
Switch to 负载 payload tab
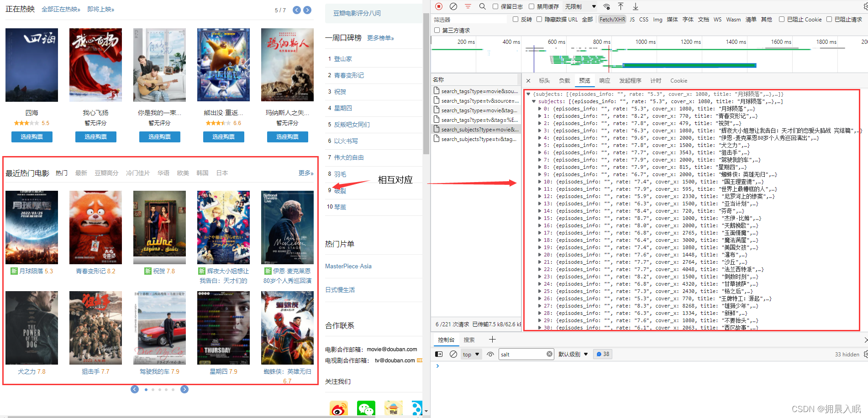coord(564,81)
